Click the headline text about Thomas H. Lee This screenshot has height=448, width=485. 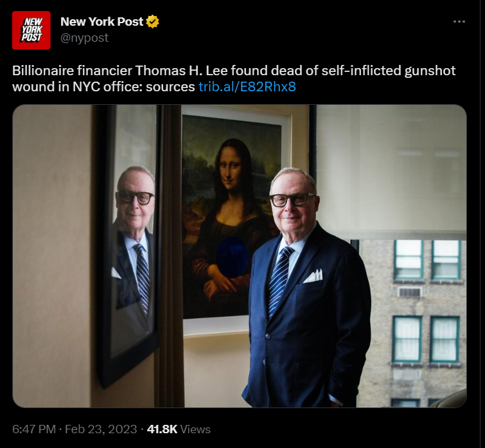click(x=234, y=78)
